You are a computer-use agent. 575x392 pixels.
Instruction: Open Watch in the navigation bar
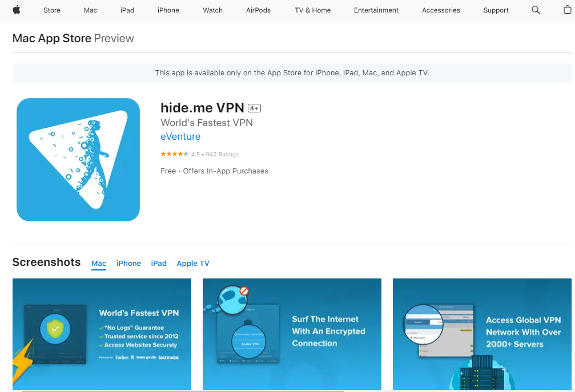212,10
